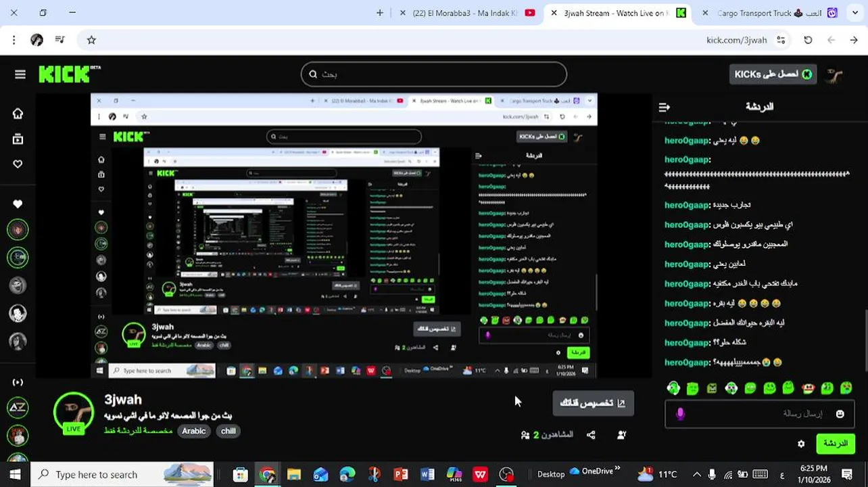Select the red mushroom-hat emote
This screenshot has width=868, height=487.
click(x=808, y=388)
